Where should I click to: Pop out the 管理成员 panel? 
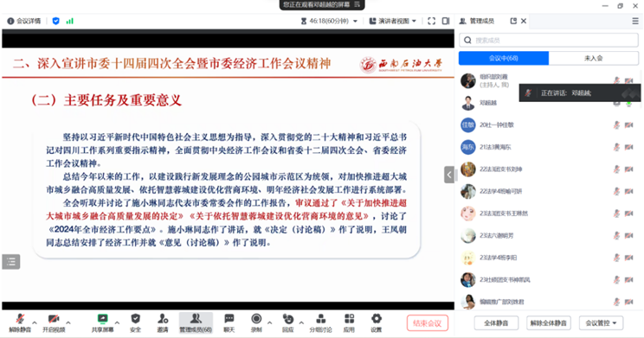[x=513, y=21]
